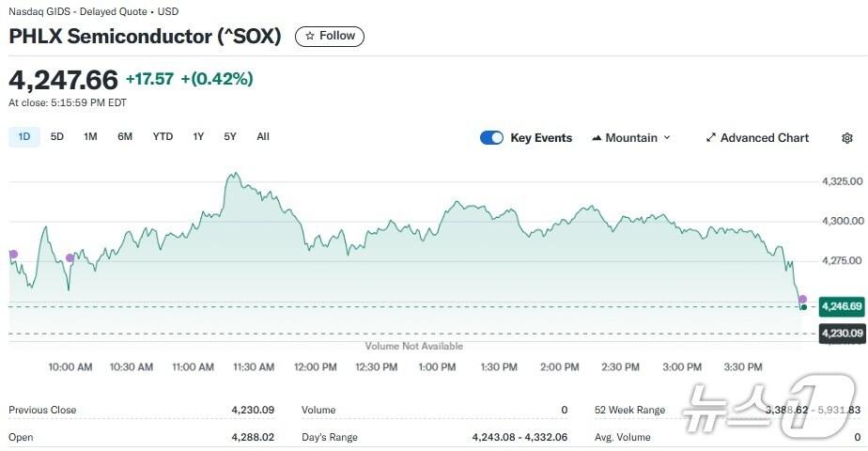Switch to YTD chart range
868x451 pixels.
[x=163, y=136]
